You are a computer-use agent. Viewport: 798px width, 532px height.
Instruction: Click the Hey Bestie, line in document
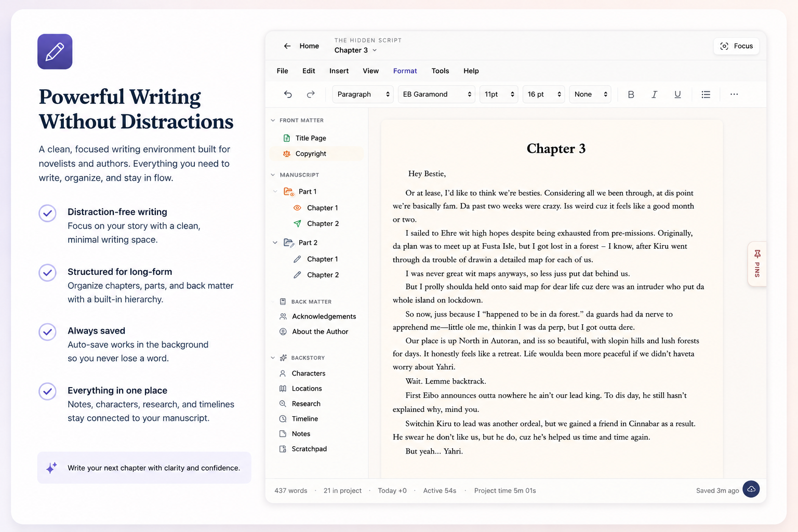click(x=427, y=174)
